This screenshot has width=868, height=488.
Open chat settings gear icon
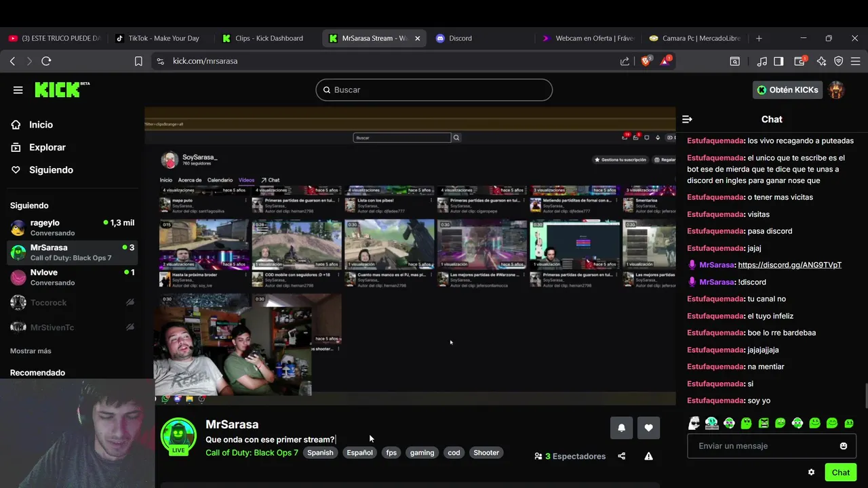[811, 472]
